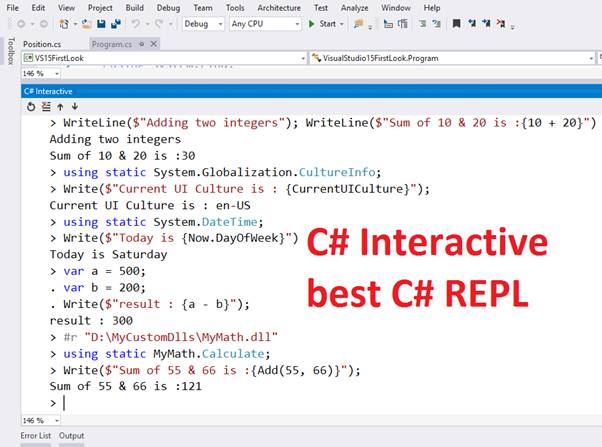Expand the Undo history dropdown arrow
Viewport: 602px width, 447px height.
pos(147,24)
